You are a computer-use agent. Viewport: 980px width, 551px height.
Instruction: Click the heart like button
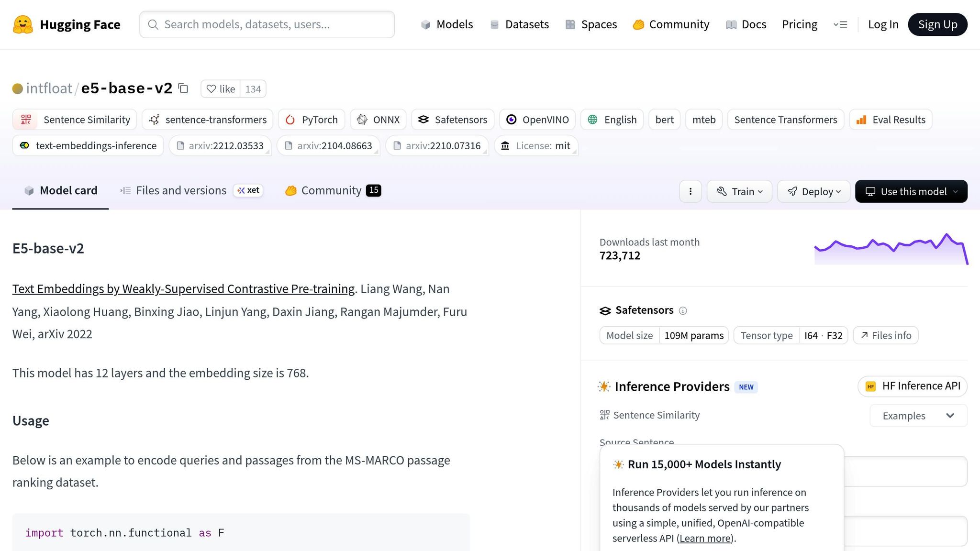coord(221,89)
